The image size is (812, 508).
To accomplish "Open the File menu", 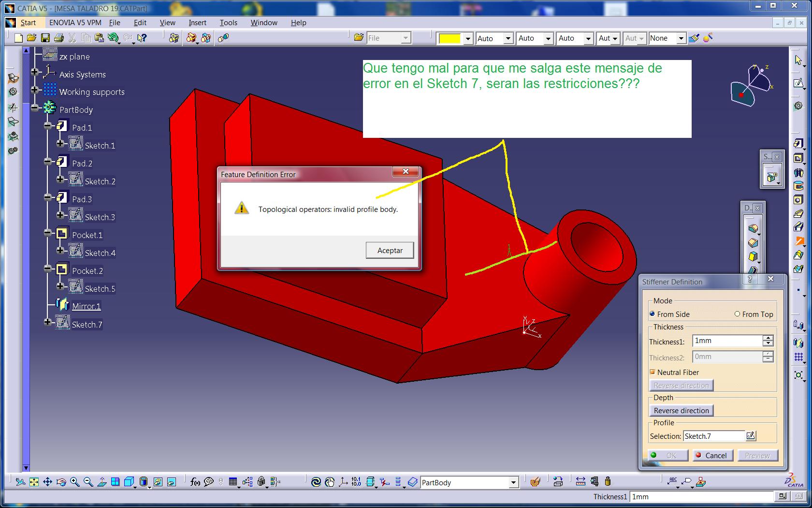I will (x=115, y=23).
